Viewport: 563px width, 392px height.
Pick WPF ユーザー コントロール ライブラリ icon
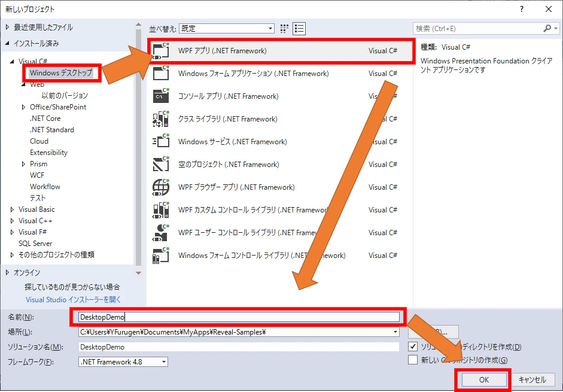click(x=161, y=232)
